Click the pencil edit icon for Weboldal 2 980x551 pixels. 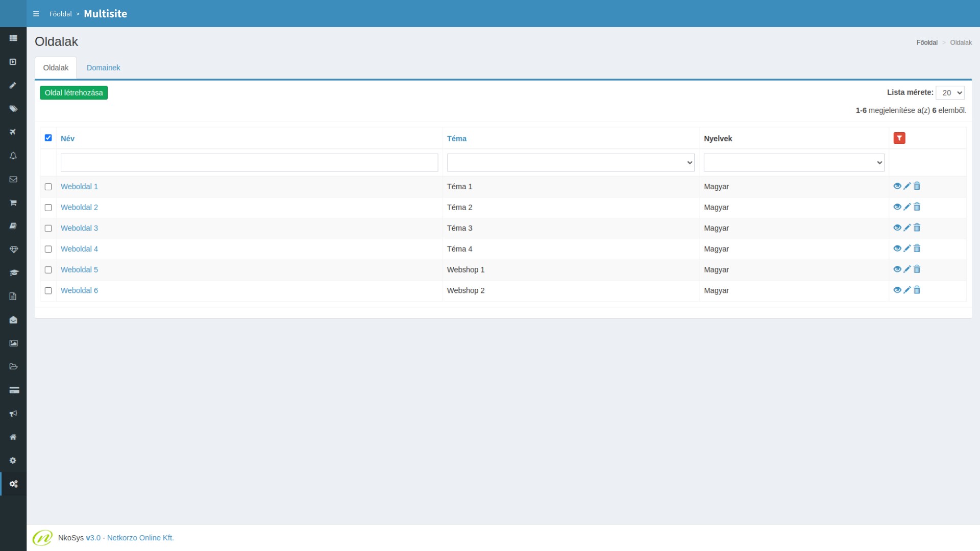[906, 207]
